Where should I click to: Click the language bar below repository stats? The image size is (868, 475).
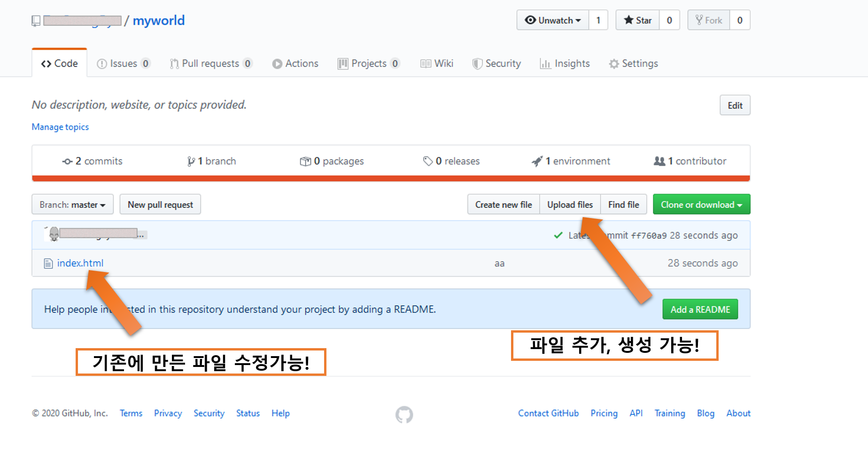[391, 178]
